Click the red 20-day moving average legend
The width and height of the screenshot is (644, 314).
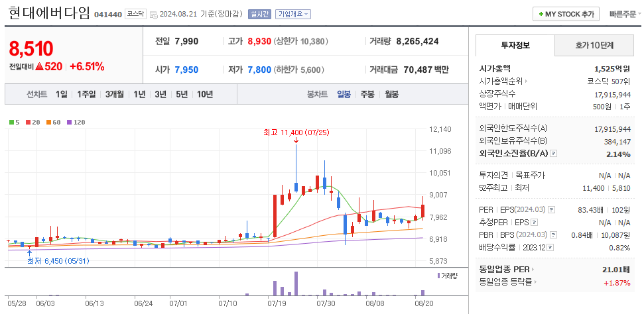(x=33, y=122)
